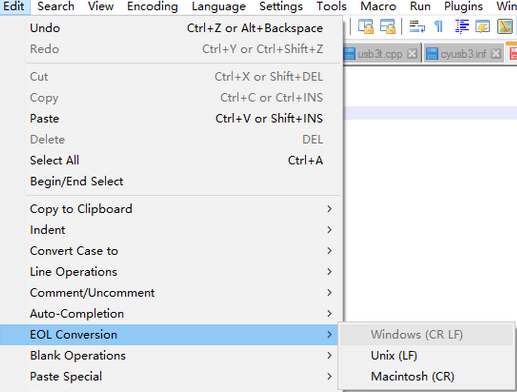517x392 pixels.
Task: Open the Encoding menu
Action: pyautogui.click(x=152, y=6)
